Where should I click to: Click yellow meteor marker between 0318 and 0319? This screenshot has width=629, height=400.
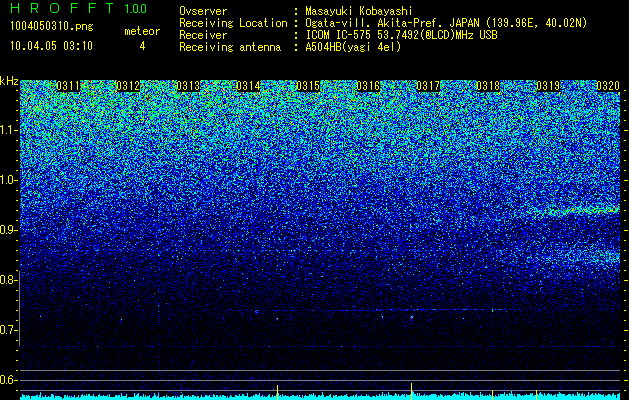point(537,394)
